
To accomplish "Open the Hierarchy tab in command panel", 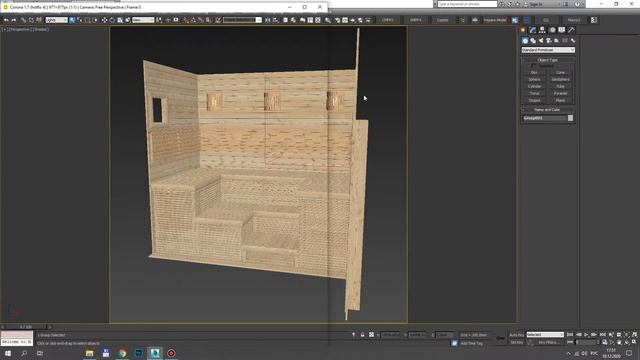I will 542,30.
